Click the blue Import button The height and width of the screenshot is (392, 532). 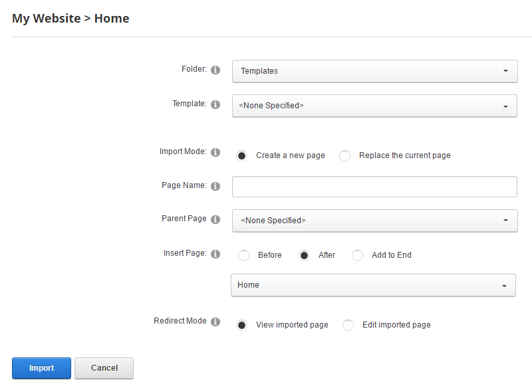tap(41, 368)
